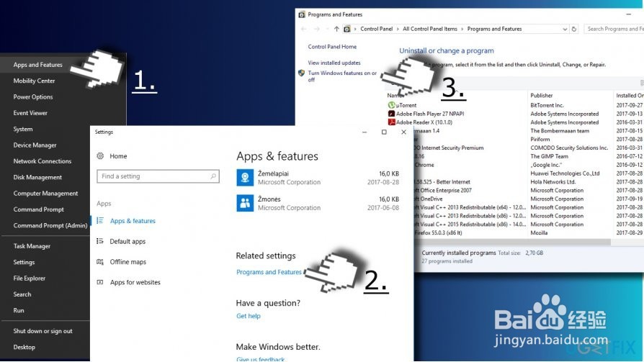Sort by the Publisher column header
The width and height of the screenshot is (644, 362).
[541, 95]
